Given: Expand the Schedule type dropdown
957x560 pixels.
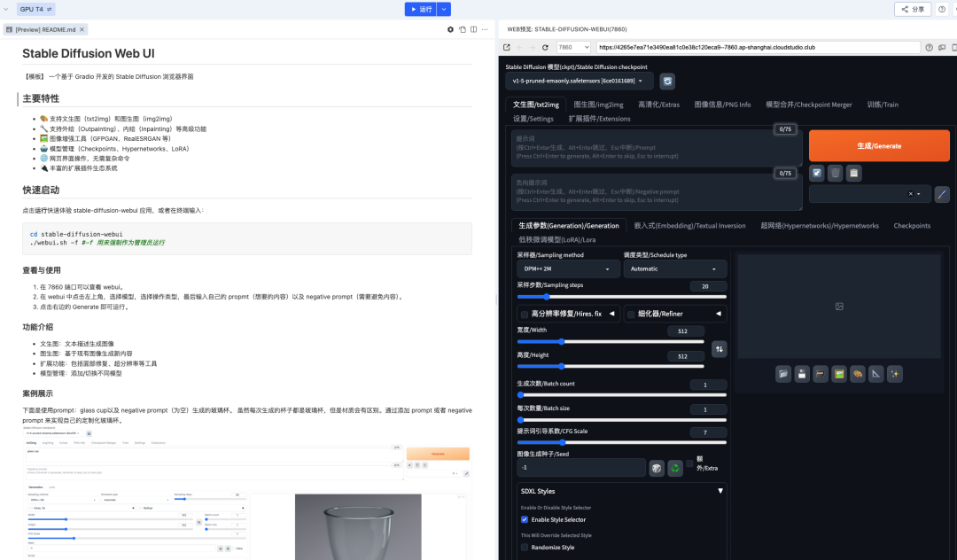Looking at the screenshot, I should (674, 268).
